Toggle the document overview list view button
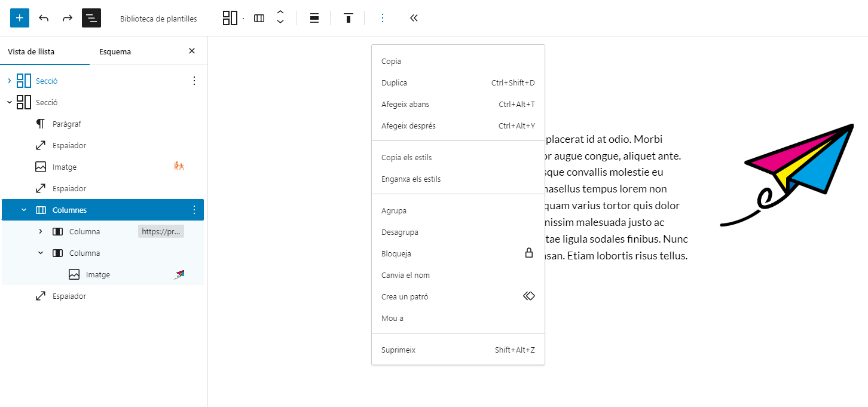The height and width of the screenshot is (407, 868). click(x=91, y=18)
